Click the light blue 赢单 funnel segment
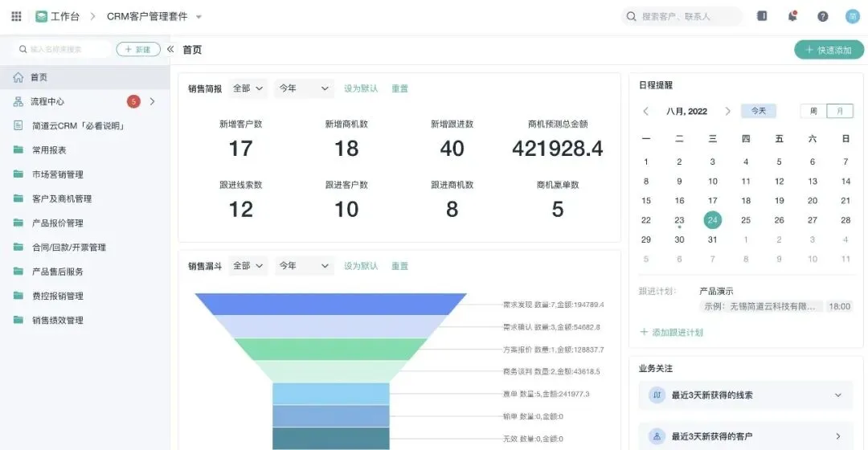868x450 pixels. [x=330, y=394]
